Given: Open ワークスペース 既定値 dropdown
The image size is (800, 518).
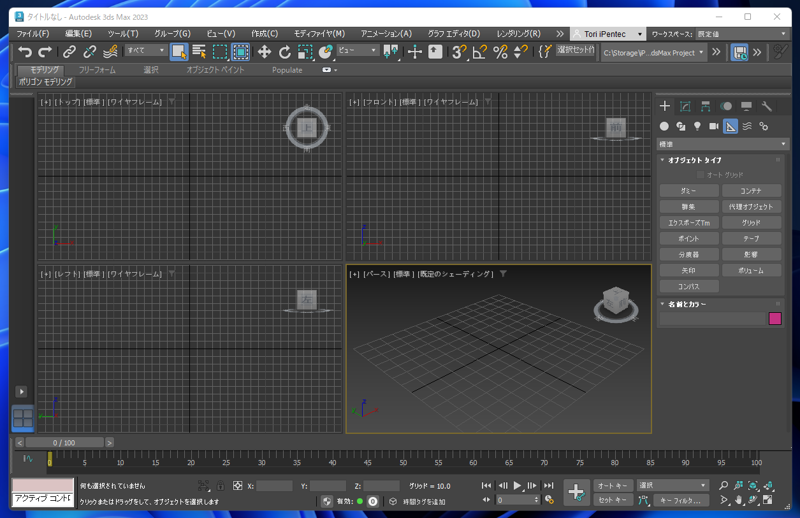Looking at the screenshot, I should pos(742,34).
